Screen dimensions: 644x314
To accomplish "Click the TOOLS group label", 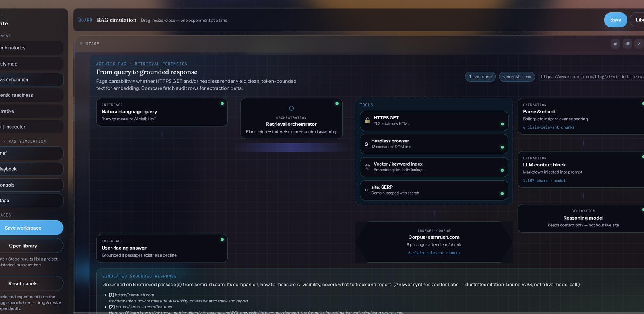I will [x=366, y=105].
